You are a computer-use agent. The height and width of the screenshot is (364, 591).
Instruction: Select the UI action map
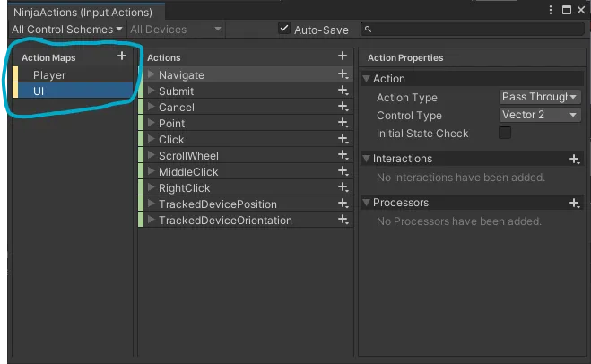74,91
